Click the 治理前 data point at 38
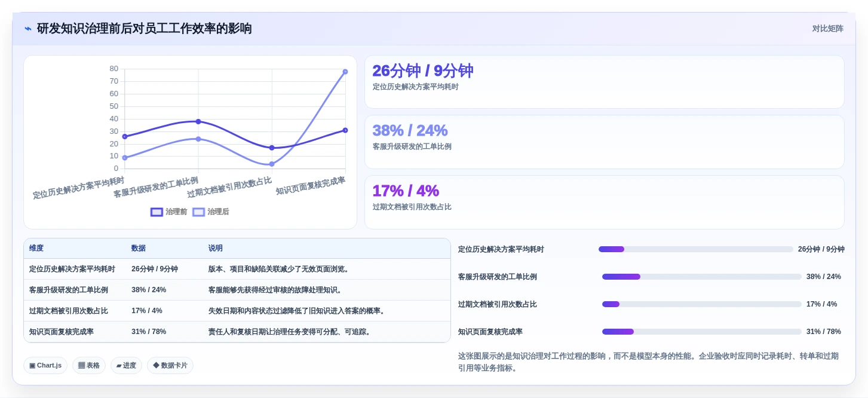The height and width of the screenshot is (398, 868). [198, 121]
